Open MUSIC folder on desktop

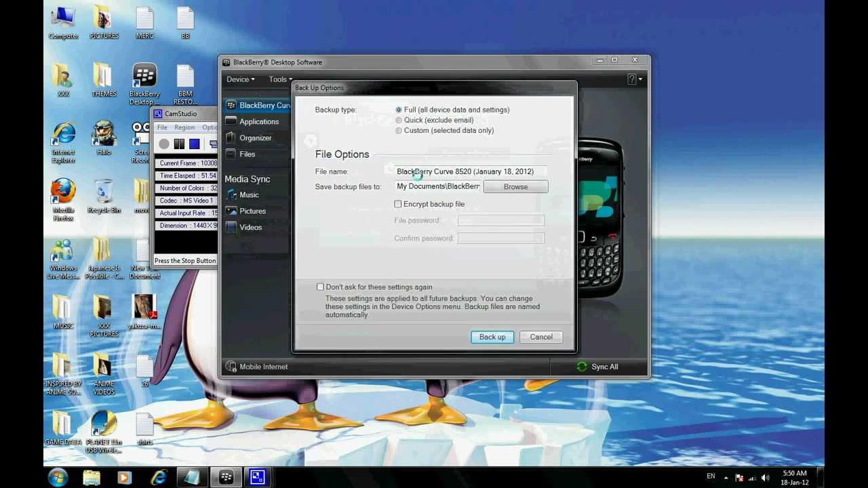click(63, 313)
